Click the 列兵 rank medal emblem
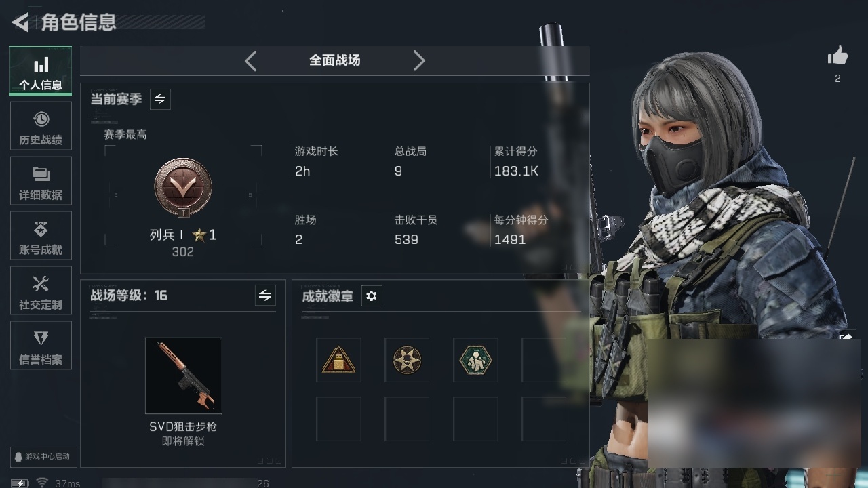This screenshot has height=488, width=868. point(183,188)
